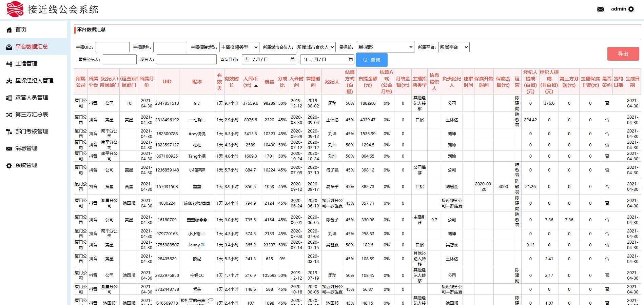Click the 昵称 column header
This screenshot has width=644, height=305.
[x=197, y=82]
